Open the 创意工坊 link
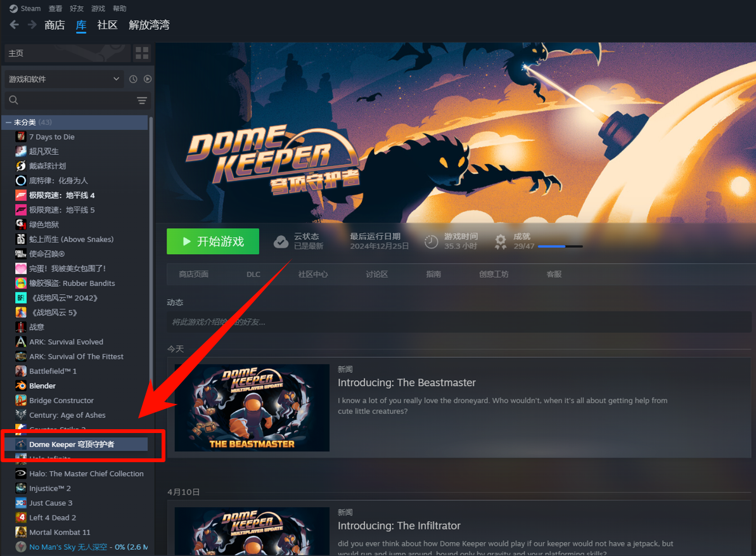This screenshot has width=756, height=556. pyautogui.click(x=494, y=275)
